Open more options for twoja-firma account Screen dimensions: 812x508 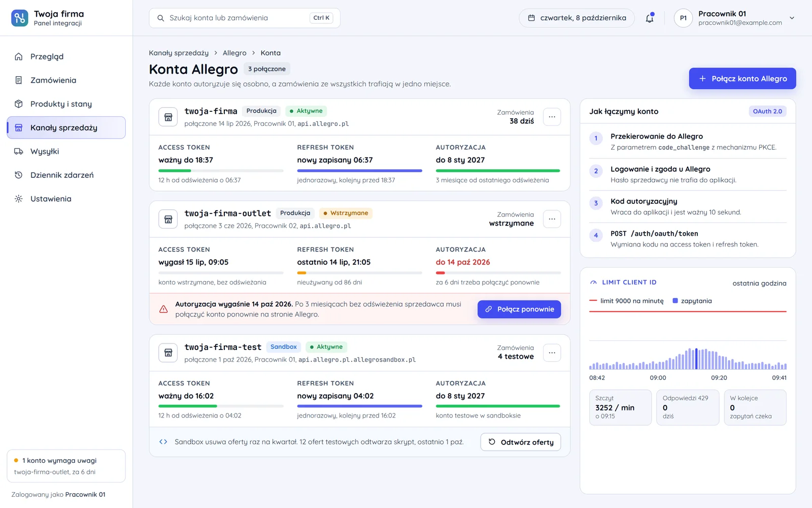click(552, 117)
